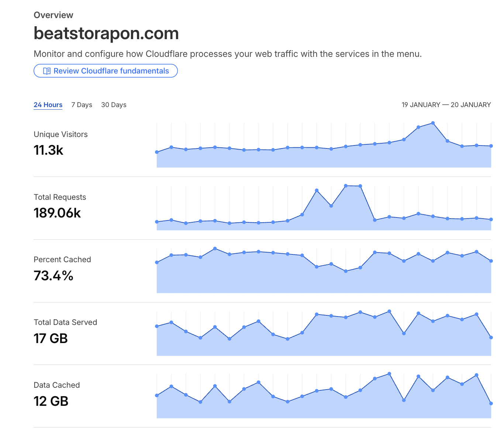The image size is (504, 435).
Task: Click the Total Data Served 17 GB value
Action: pyautogui.click(x=51, y=339)
